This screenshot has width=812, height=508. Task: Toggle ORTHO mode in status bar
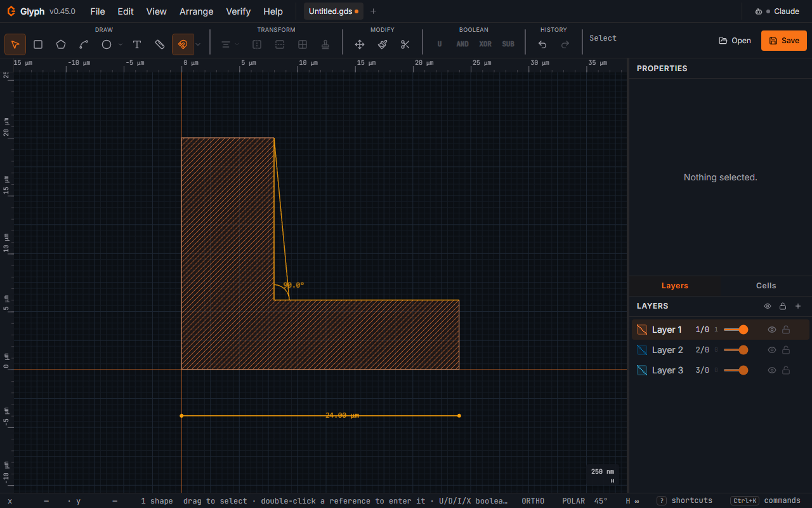(533, 501)
